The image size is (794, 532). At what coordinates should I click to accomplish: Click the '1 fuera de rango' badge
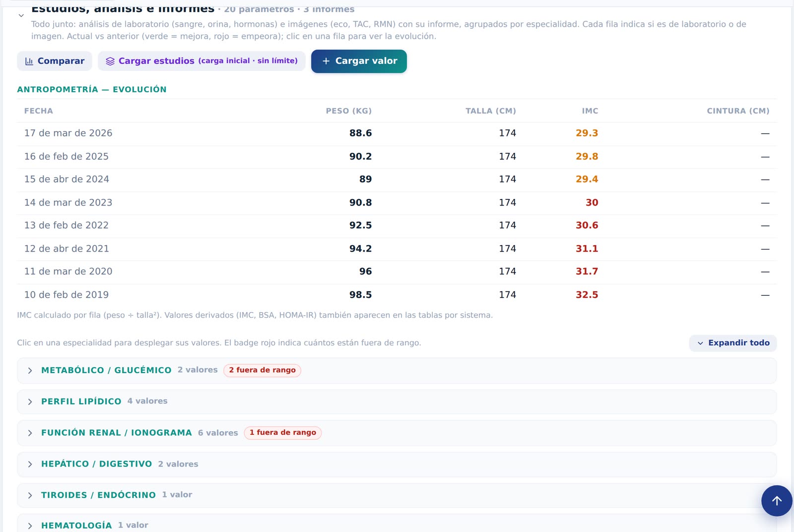click(283, 433)
